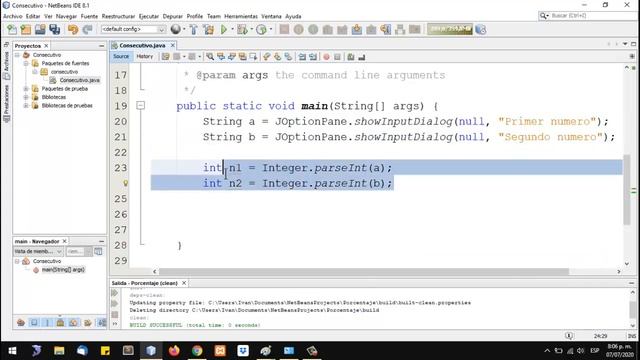This screenshot has width=640, height=360.
Task: Clean and build with the broom-hammer icon
Action: click(x=209, y=29)
